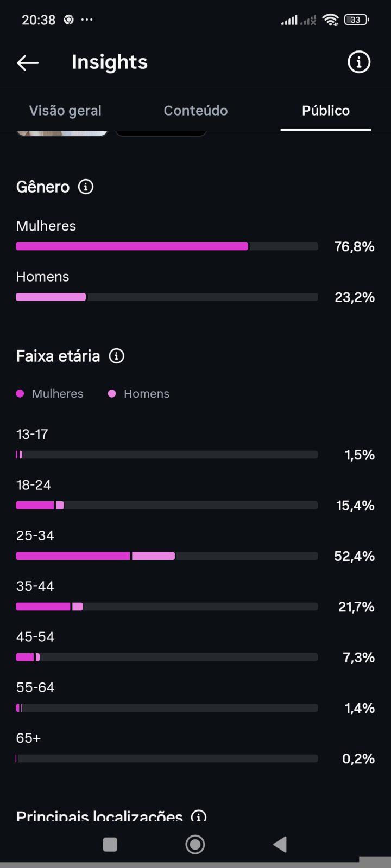Viewport: 391px width, 868px height.
Task: Show info about Gênero
Action: click(x=86, y=187)
